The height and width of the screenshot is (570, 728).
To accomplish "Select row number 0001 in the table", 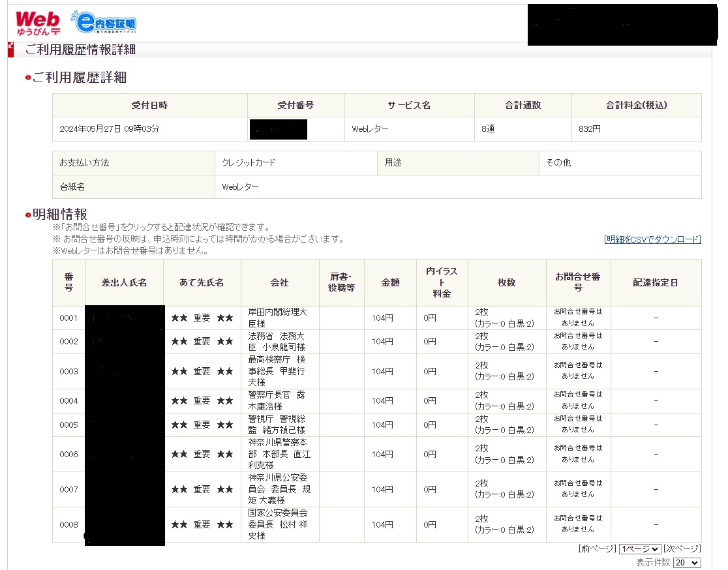I will [68, 318].
